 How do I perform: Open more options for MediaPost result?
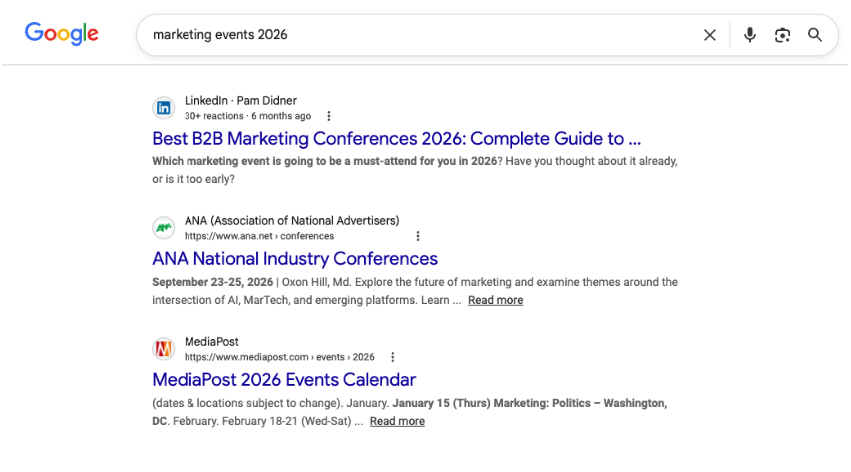click(x=392, y=357)
